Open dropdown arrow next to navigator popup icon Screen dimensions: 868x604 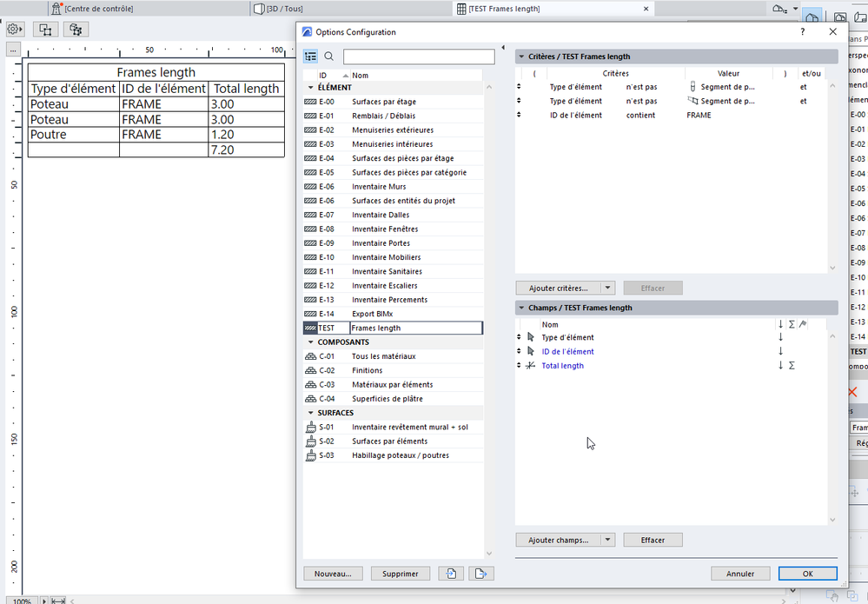(x=796, y=9)
